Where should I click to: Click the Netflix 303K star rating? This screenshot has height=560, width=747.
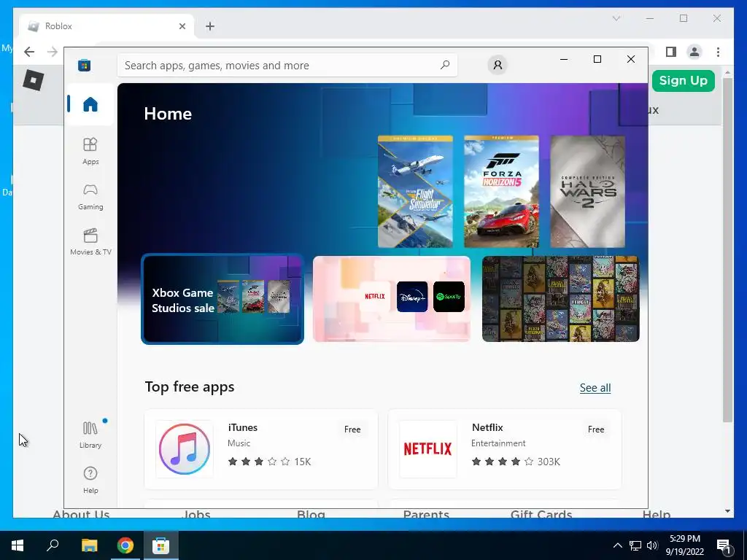(x=516, y=462)
